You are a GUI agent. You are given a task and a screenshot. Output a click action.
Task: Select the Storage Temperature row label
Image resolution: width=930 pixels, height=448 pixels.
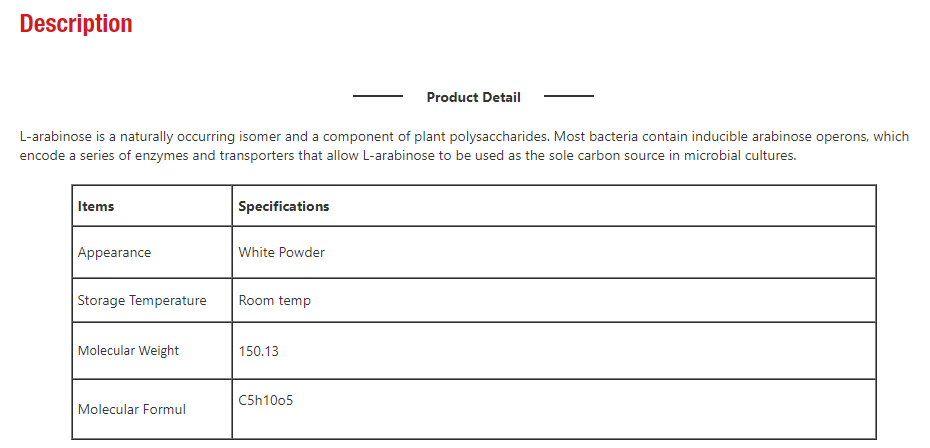(x=142, y=300)
